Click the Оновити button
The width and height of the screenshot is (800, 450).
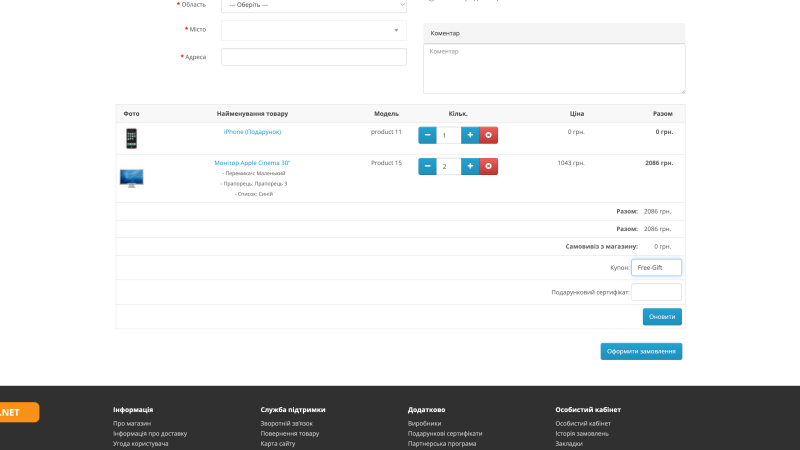(x=662, y=317)
